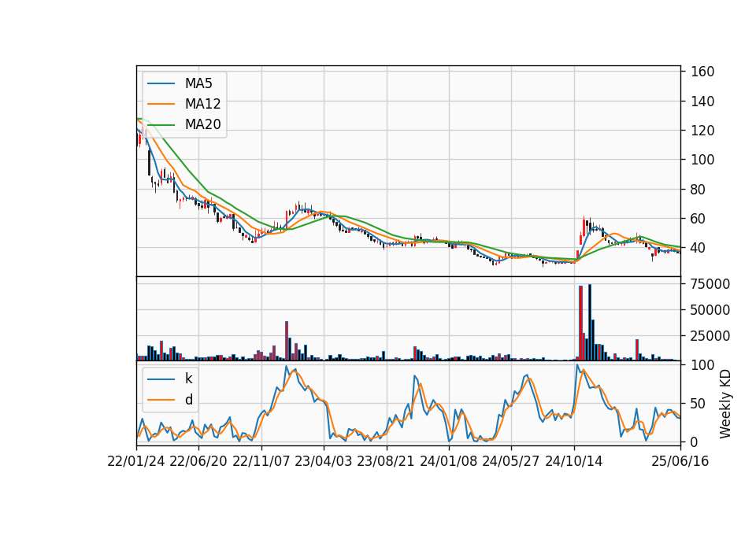This screenshot has height=543, width=756.
Task: Click the 50000 volume axis label
Action: click(710, 310)
